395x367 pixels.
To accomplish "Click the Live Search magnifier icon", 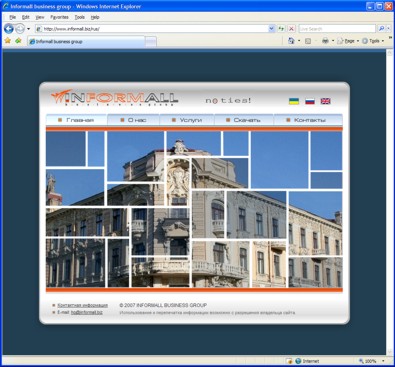I will 381,29.
